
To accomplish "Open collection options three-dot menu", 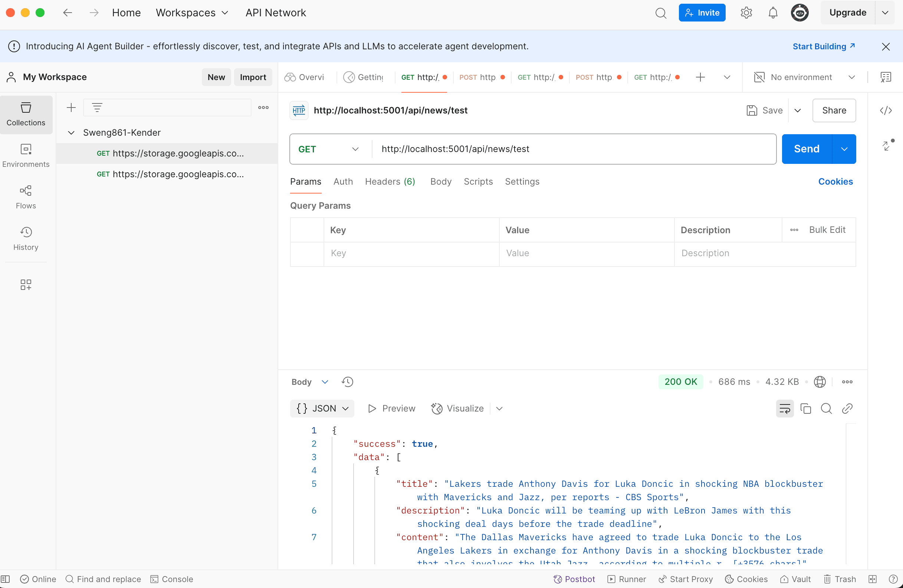I will pos(263,108).
